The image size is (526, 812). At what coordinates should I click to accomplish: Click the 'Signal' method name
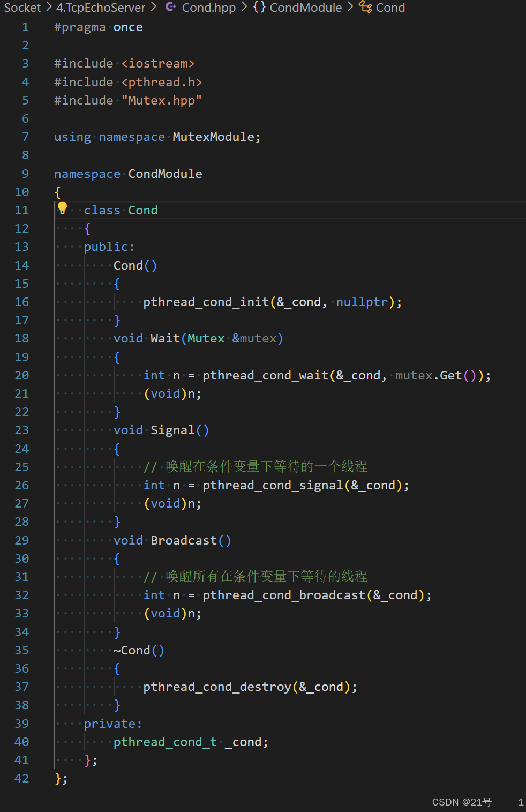(172, 430)
